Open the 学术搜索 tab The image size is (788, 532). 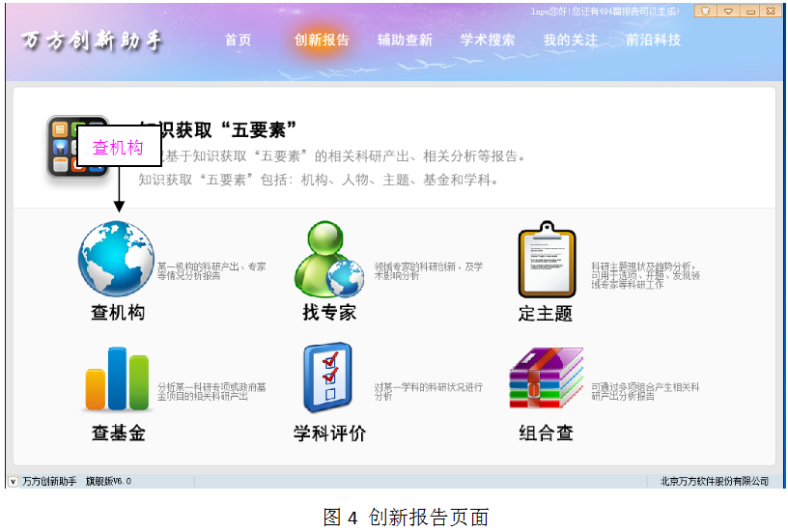[488, 40]
